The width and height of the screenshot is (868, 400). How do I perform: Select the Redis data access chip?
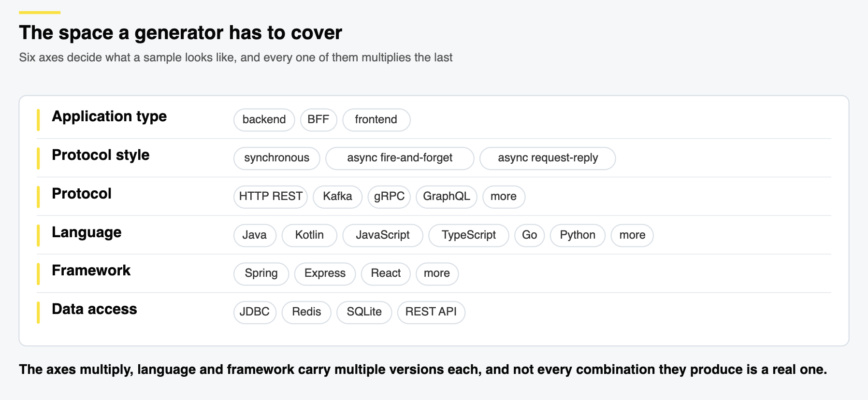tap(306, 313)
